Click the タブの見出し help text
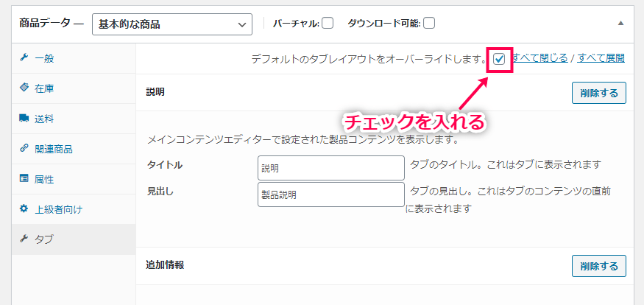 [x=508, y=200]
